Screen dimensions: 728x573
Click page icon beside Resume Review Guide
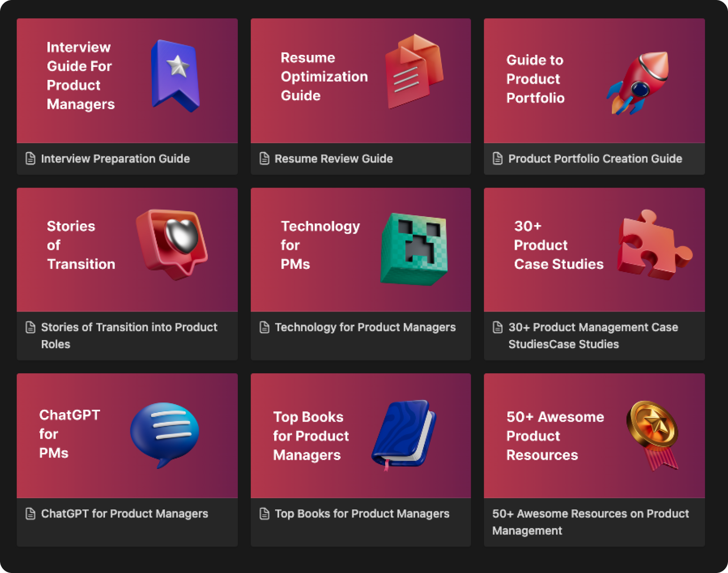[264, 159]
